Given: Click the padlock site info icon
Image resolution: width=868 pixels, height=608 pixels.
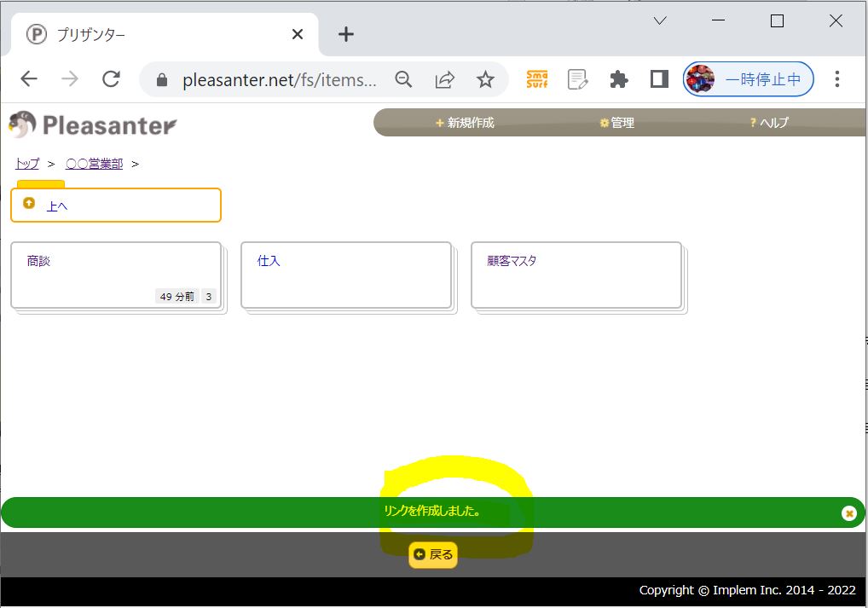Looking at the screenshot, I should [x=162, y=80].
